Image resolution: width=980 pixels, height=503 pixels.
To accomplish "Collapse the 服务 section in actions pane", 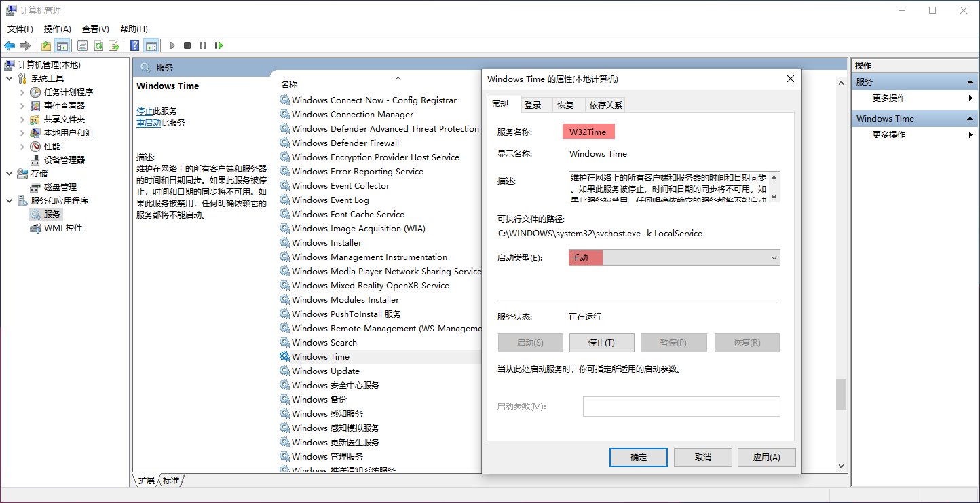I will coord(970,82).
